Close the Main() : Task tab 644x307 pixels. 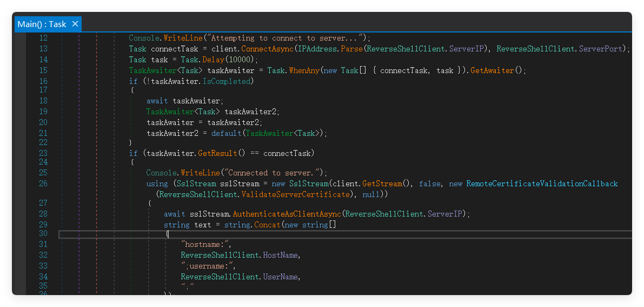pyautogui.click(x=75, y=24)
